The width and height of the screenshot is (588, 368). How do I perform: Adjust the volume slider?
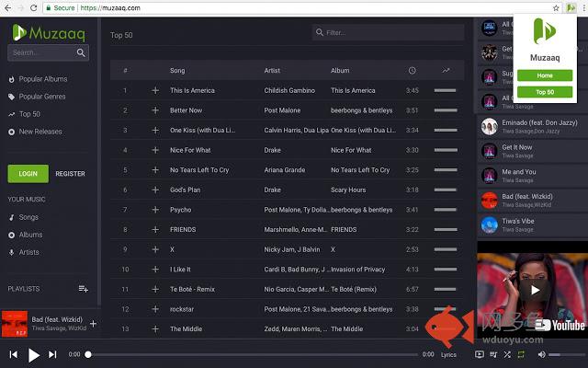(x=566, y=354)
